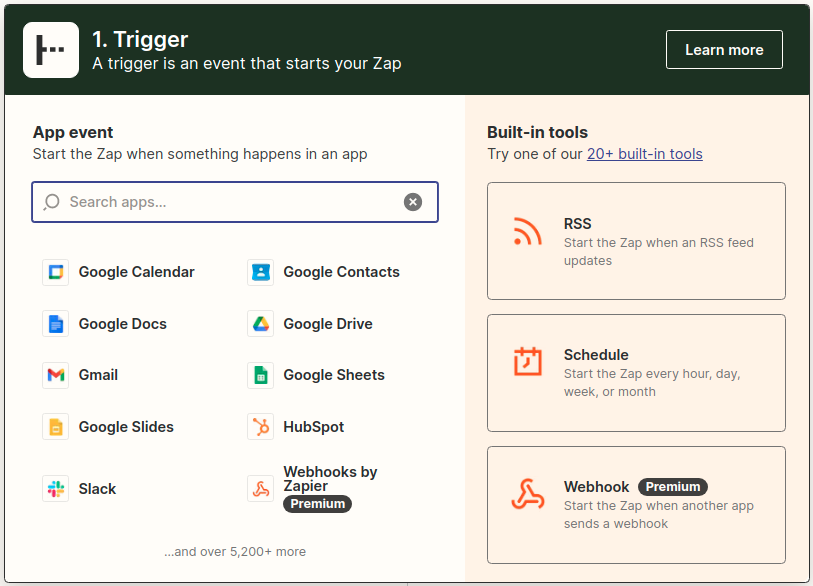Focus the Search apps input field
The width and height of the screenshot is (813, 586).
click(x=235, y=202)
